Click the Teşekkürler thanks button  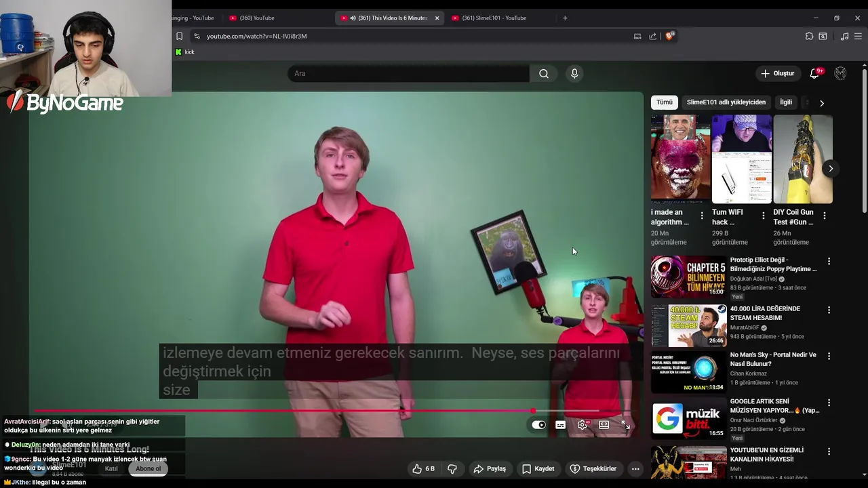(x=593, y=468)
